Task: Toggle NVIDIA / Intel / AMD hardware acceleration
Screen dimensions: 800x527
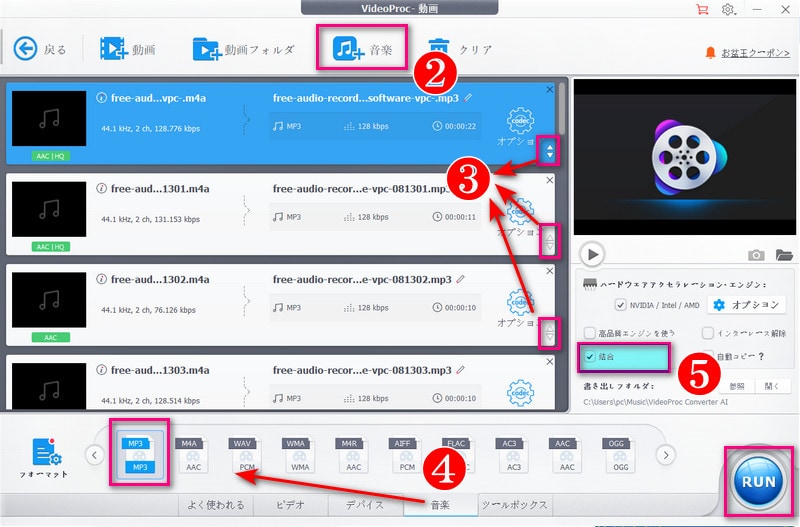Action: [x=620, y=305]
